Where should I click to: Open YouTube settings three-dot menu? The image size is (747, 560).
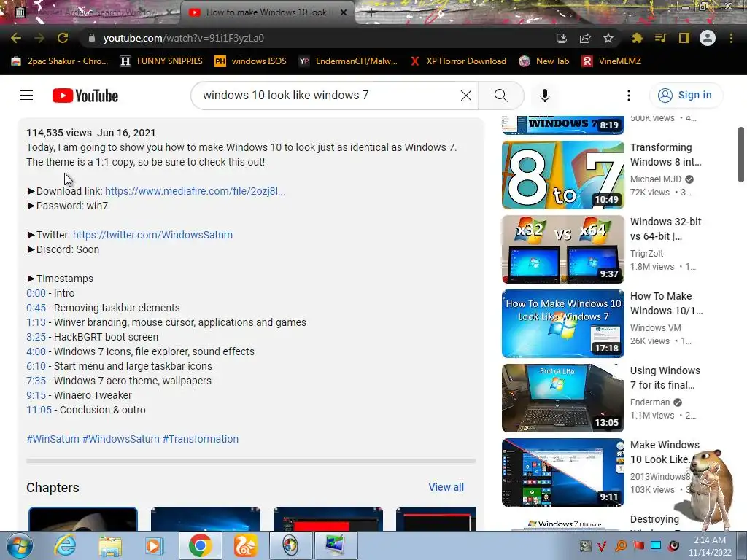[629, 96]
